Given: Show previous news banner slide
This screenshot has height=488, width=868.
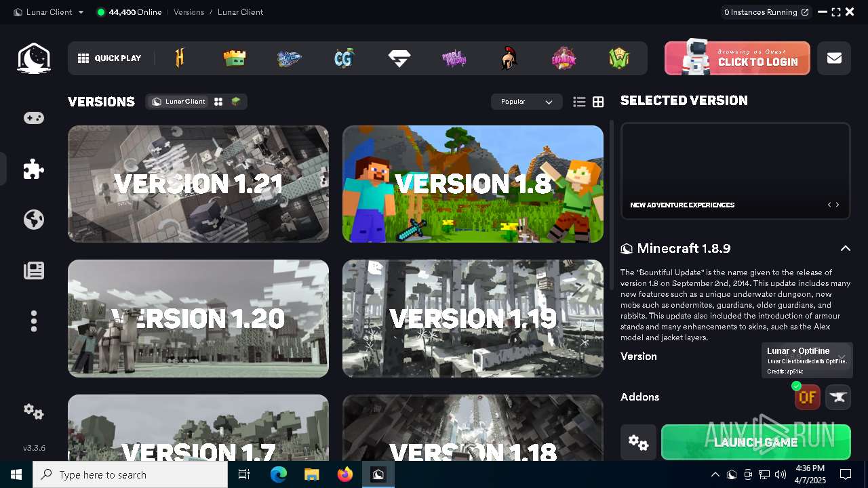Looking at the screenshot, I should [x=829, y=205].
